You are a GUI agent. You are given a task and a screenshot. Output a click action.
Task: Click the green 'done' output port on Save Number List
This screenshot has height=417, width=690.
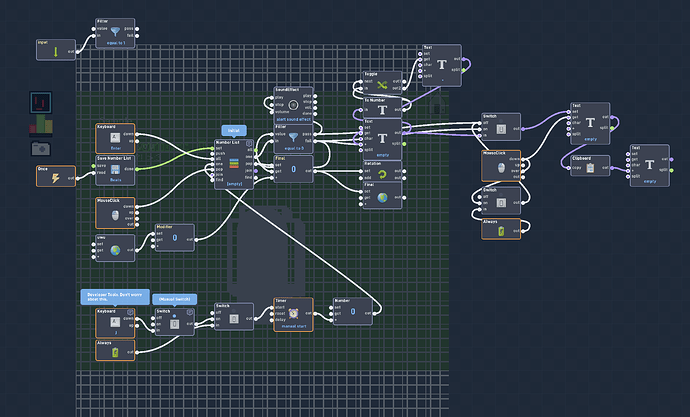coord(137,169)
